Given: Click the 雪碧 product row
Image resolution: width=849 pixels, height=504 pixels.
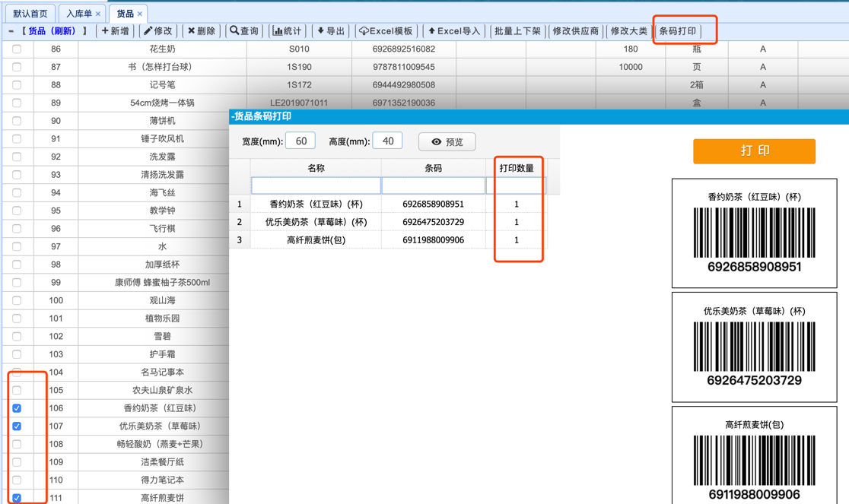Looking at the screenshot, I should click(162, 336).
